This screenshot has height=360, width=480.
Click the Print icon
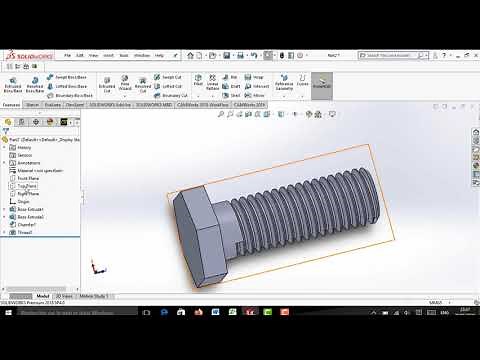coord(240,55)
